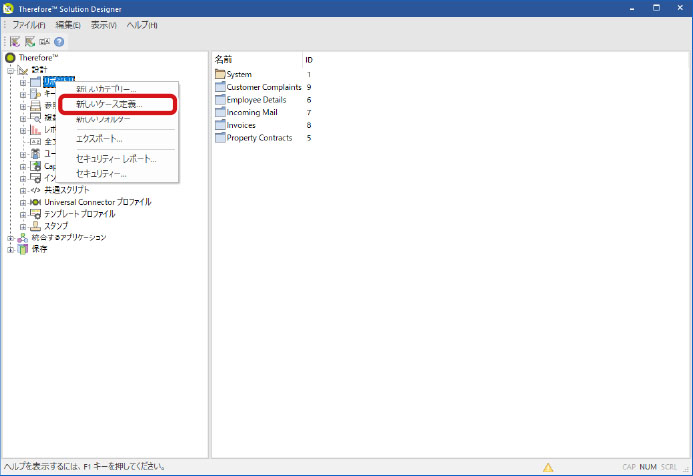This screenshot has width=693, height=476.
Task: Choose セキュリティー レポート... from the context menu
Action: [116, 158]
